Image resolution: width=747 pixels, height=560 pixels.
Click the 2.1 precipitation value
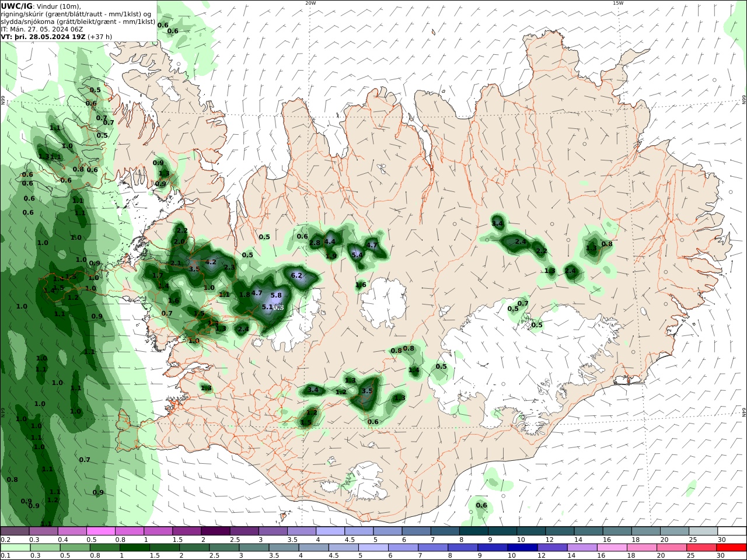[x=176, y=263]
